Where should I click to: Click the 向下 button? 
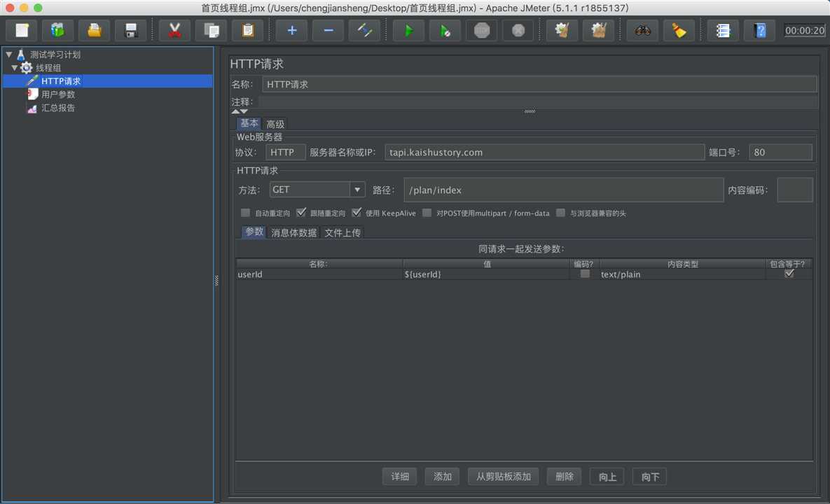click(x=650, y=477)
